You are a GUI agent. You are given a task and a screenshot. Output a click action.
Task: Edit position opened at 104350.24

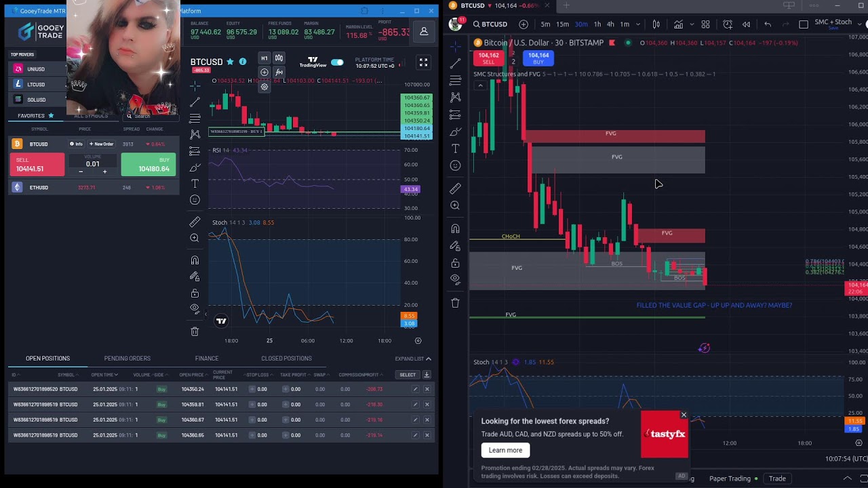point(415,389)
